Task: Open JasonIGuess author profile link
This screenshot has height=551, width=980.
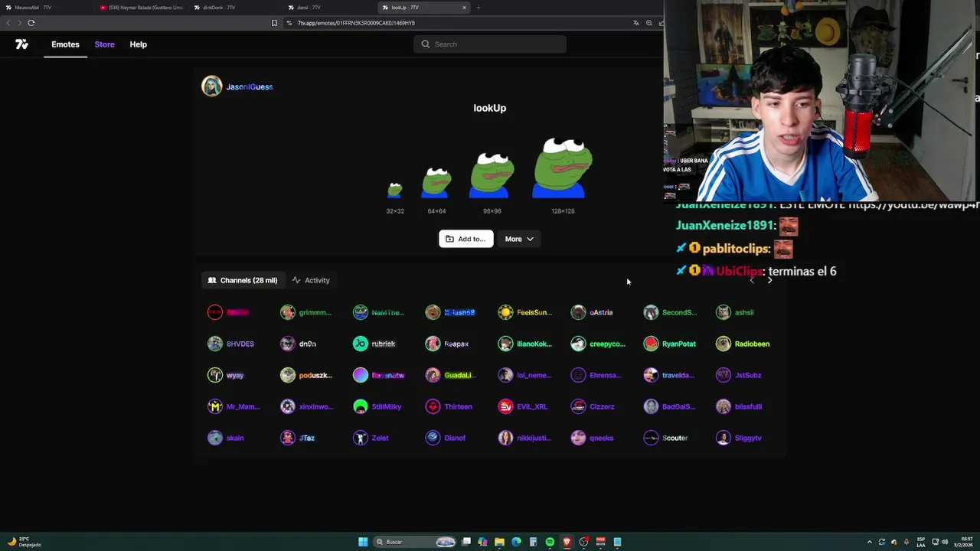Action: pyautogui.click(x=250, y=86)
